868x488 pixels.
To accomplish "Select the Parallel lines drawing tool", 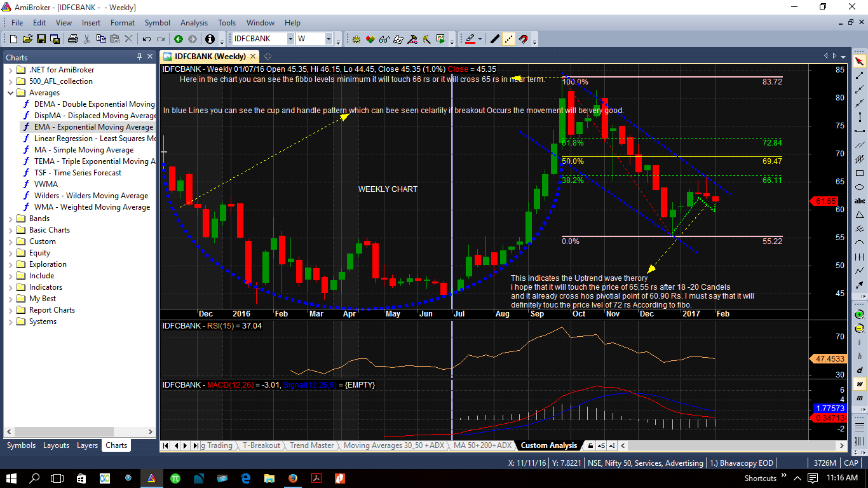I will point(859,146).
